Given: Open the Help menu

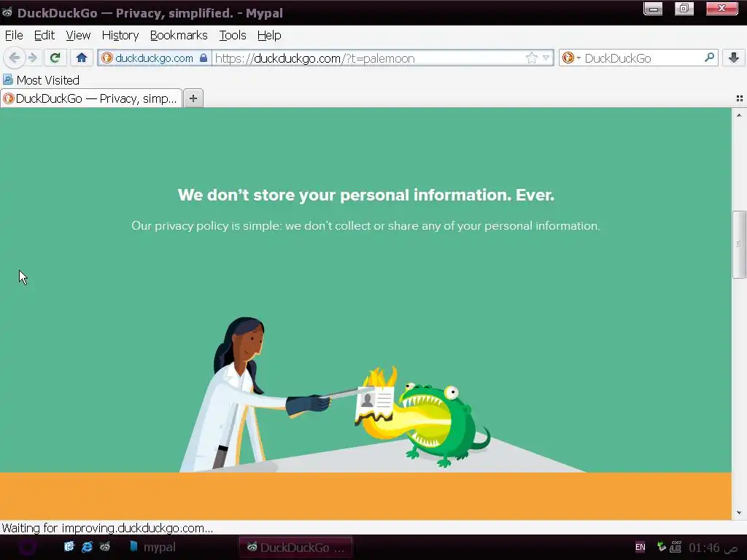Looking at the screenshot, I should point(269,35).
